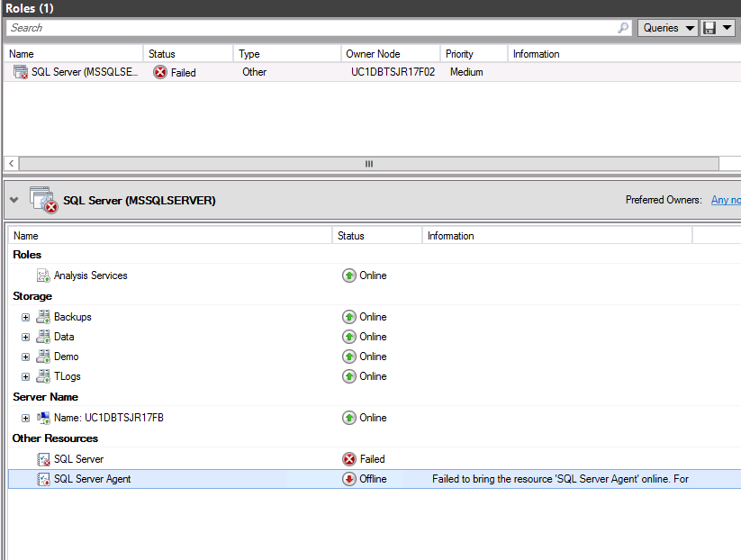The width and height of the screenshot is (741, 560).
Task: Sort roles by the Name column header
Action: point(73,54)
